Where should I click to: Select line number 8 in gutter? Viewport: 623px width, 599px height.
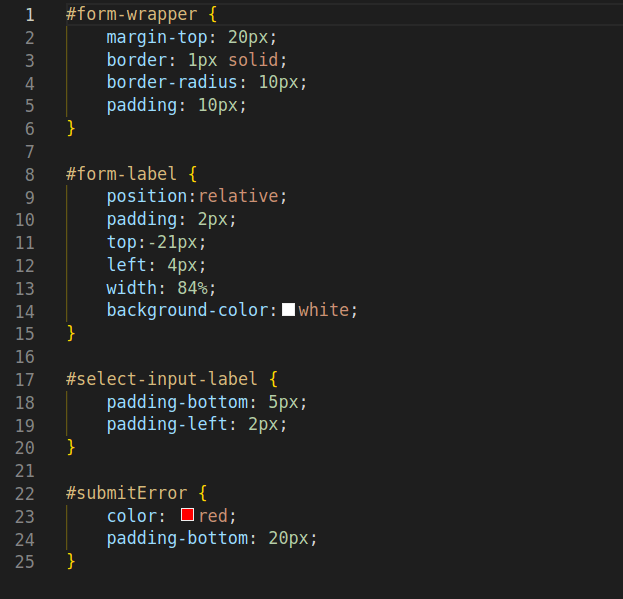click(30, 175)
